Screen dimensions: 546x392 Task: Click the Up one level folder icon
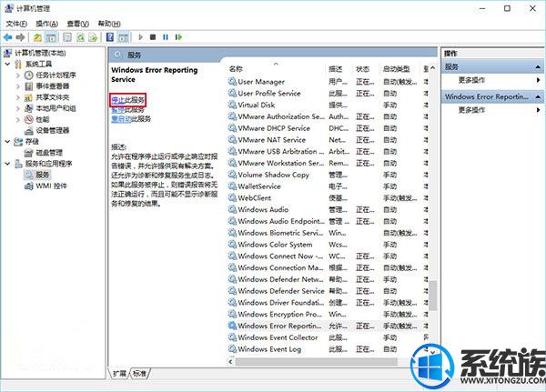coord(37,37)
